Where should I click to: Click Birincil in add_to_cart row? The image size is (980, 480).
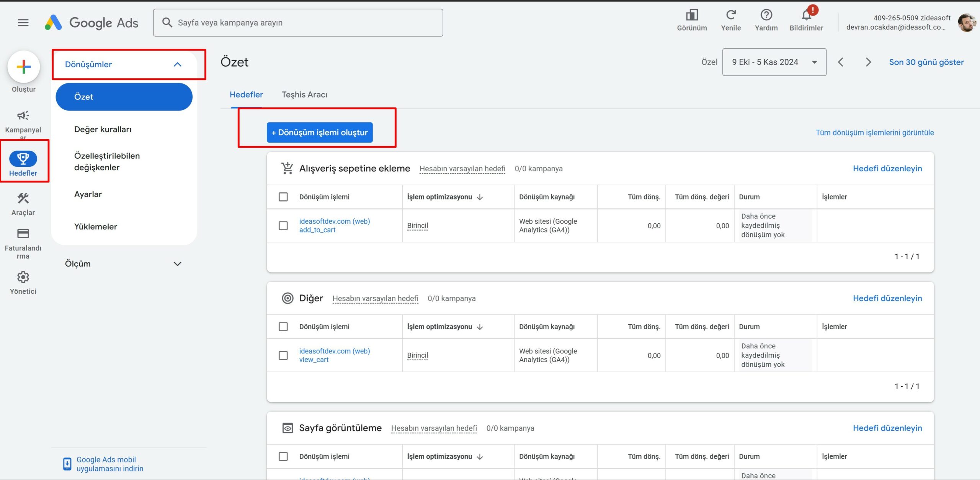click(x=417, y=226)
